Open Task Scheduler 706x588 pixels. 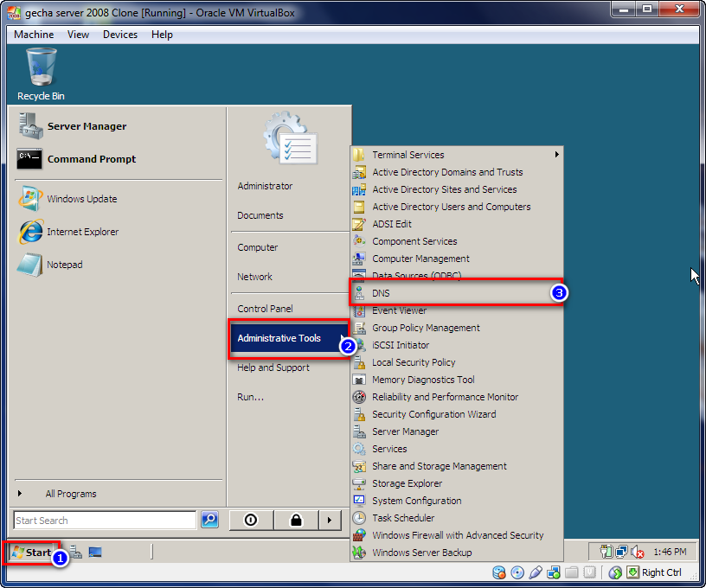tap(457, 518)
